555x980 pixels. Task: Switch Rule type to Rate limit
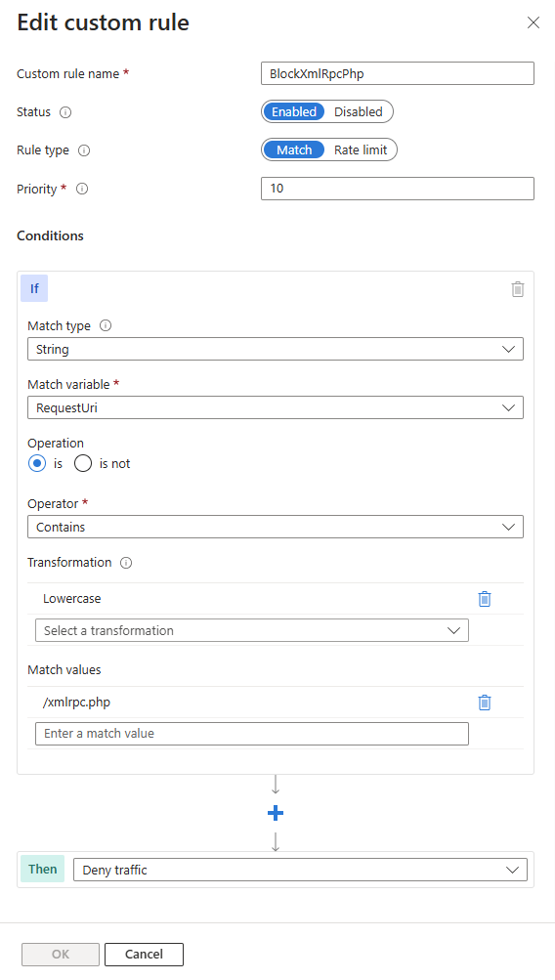(x=361, y=150)
